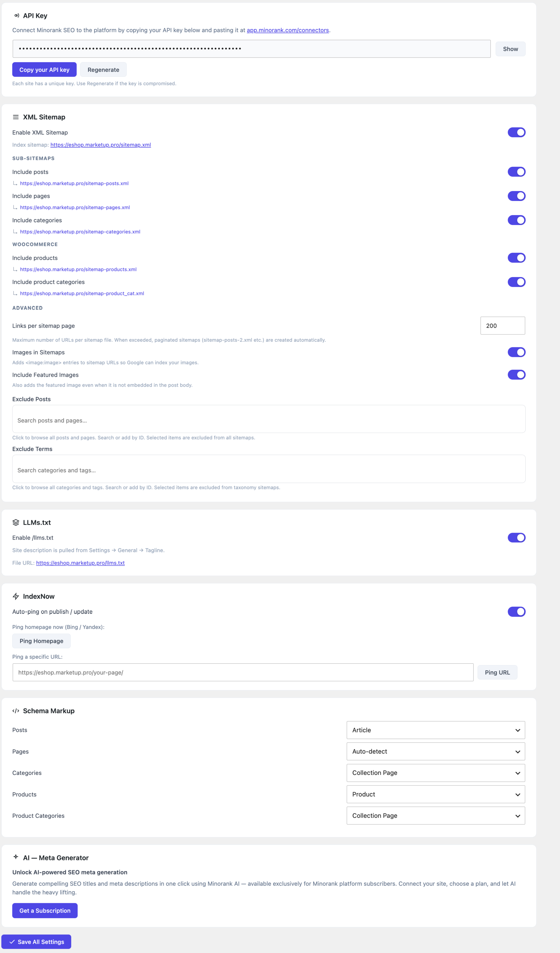Screen dimensions: 560x953
Task: Click the 'WOOCOMMERCE' heading text
Action: point(35,244)
